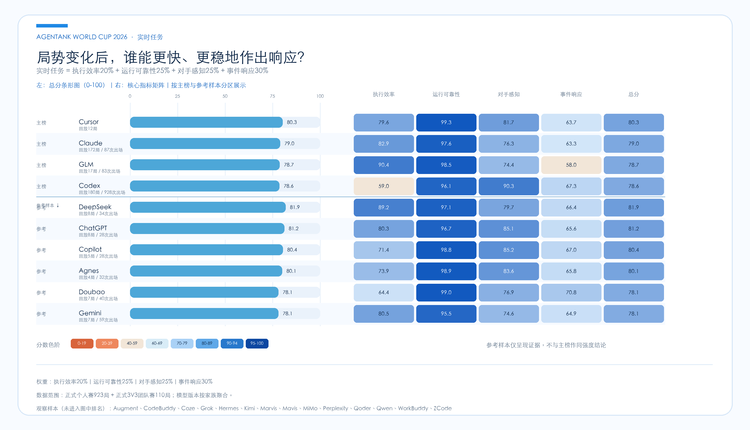The height and width of the screenshot is (430, 750).
Task: Click the 90-94 score legend swatch
Action: tap(232, 343)
